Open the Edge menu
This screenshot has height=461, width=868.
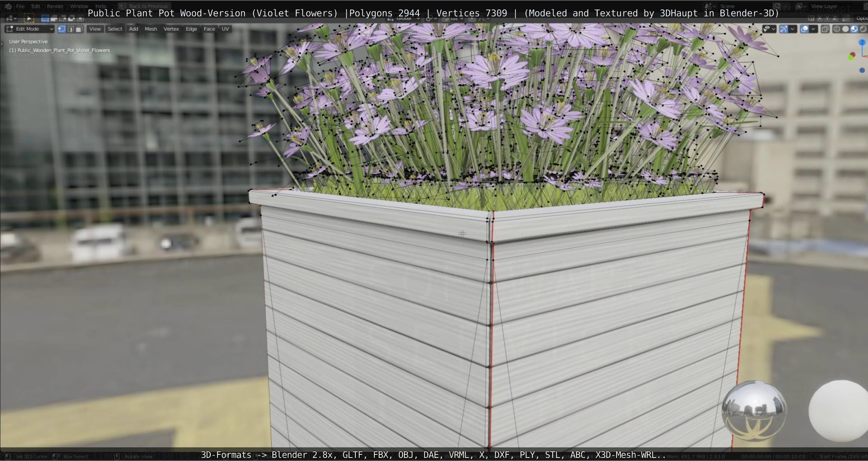pyautogui.click(x=191, y=29)
